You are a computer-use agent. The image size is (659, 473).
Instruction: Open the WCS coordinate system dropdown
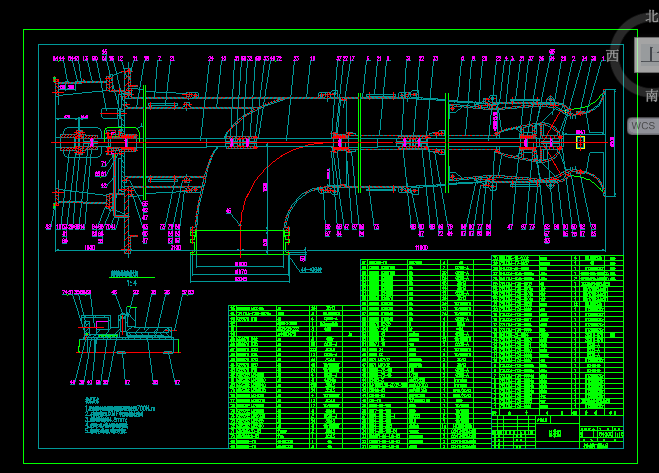click(x=642, y=126)
